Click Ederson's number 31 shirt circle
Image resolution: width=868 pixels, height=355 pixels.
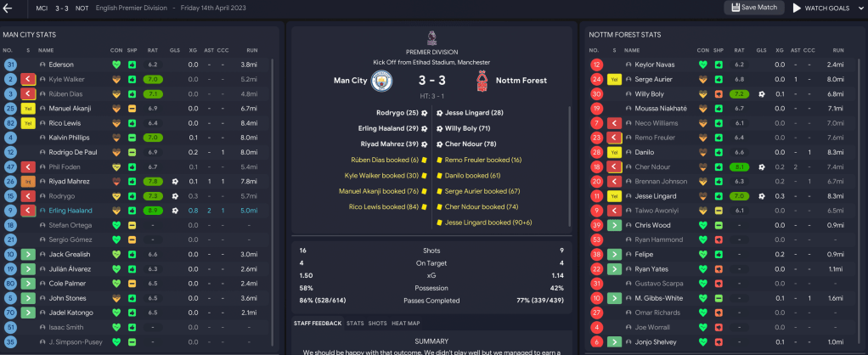(x=11, y=65)
